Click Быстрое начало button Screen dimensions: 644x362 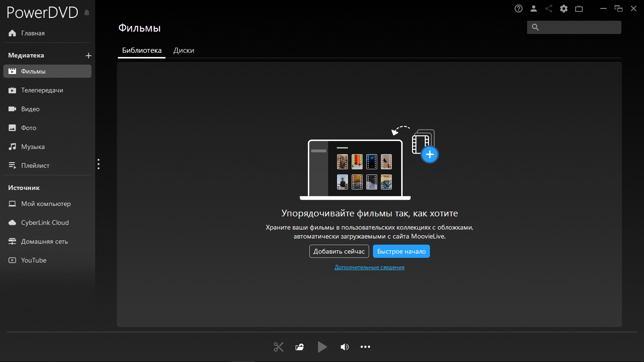401,251
